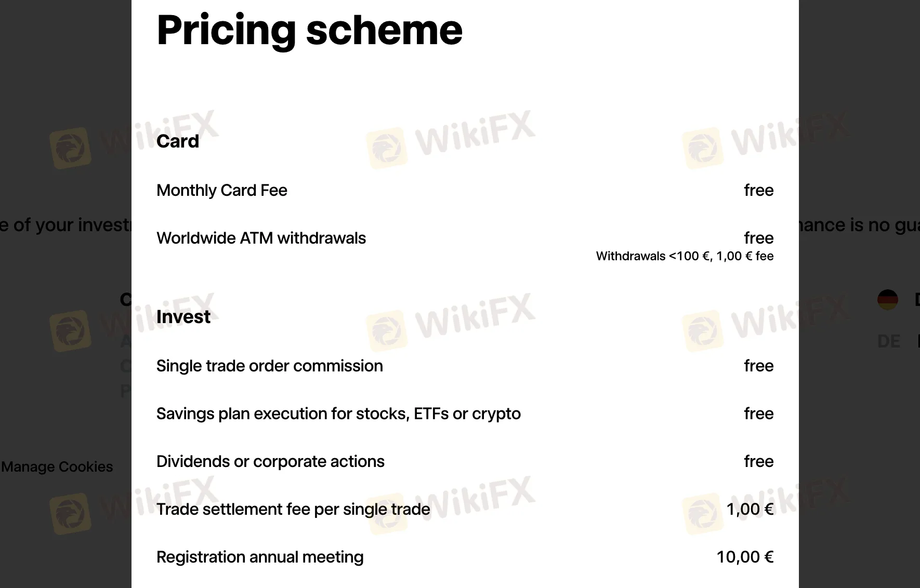Screen dimensions: 920x588
Task: Click the Single trade order commission label
Action: tap(269, 366)
